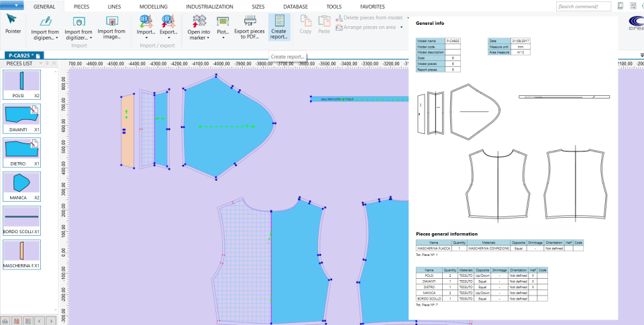Click 'BORDO SCOLLO' row name in report table

click(x=429, y=299)
